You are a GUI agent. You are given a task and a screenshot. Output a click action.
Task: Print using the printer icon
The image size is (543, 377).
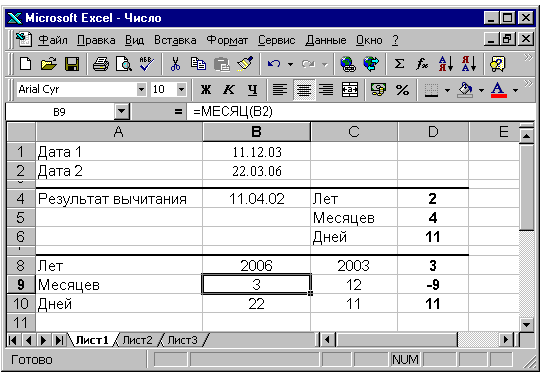[x=101, y=64]
